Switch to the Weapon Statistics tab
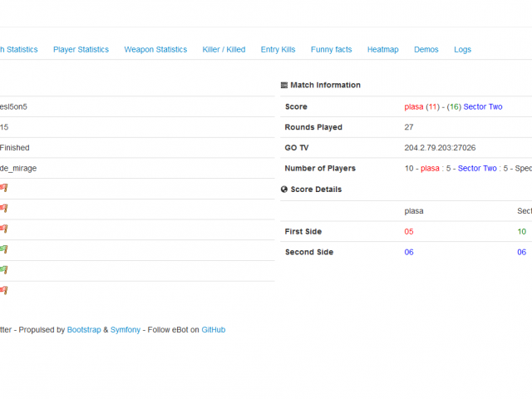Screen dimensions: 532x399 (155, 50)
